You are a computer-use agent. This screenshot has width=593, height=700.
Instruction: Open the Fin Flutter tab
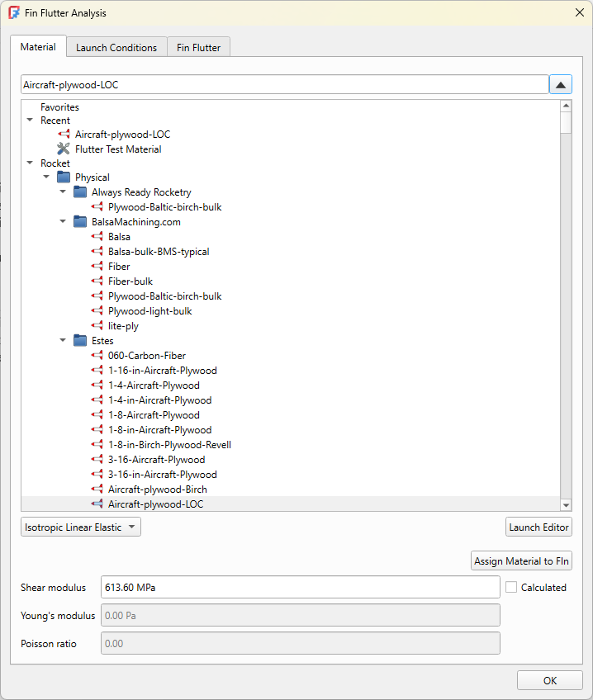tap(199, 47)
